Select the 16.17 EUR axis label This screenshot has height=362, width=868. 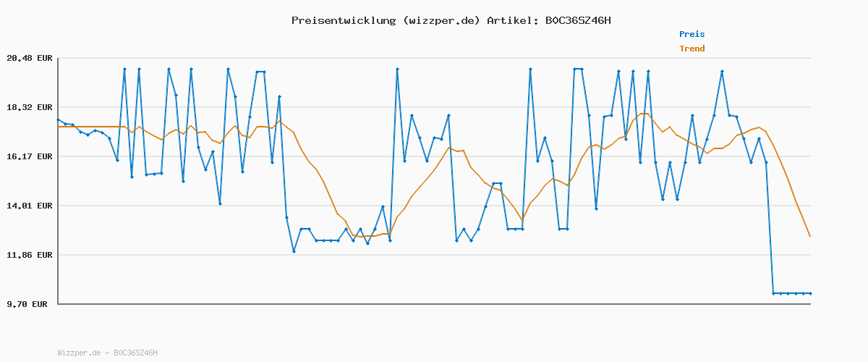coord(30,156)
